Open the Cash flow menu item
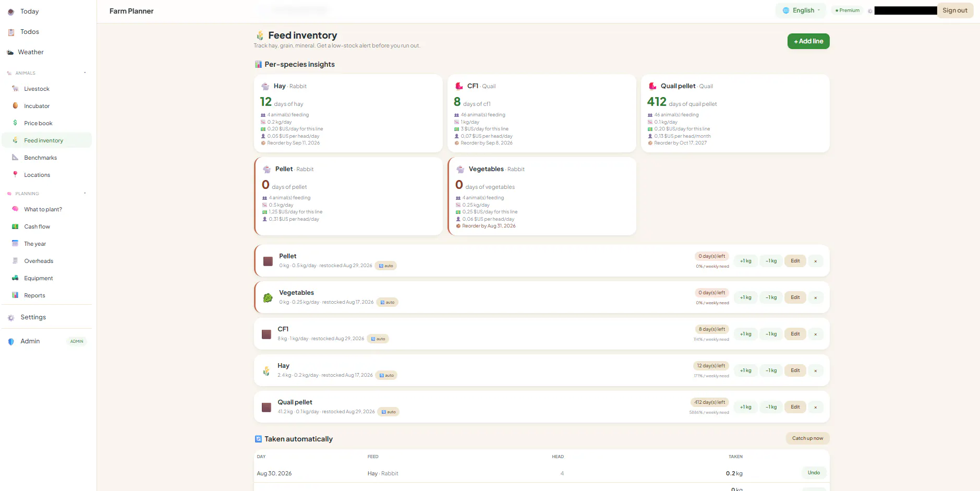Viewport: 980px width, 491px height. pyautogui.click(x=46, y=226)
